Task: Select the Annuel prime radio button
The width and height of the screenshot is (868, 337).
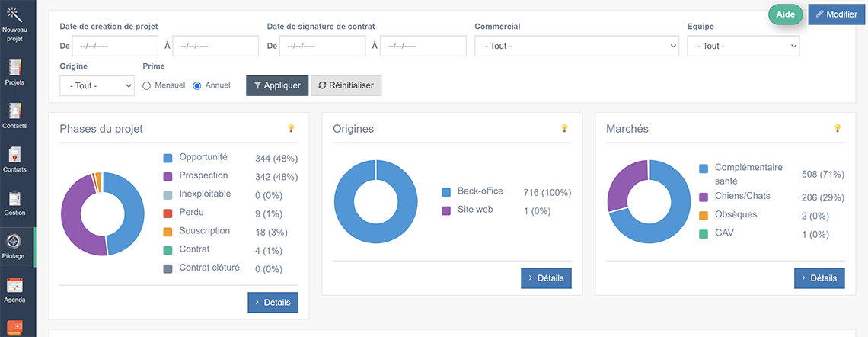Action: 197,86
